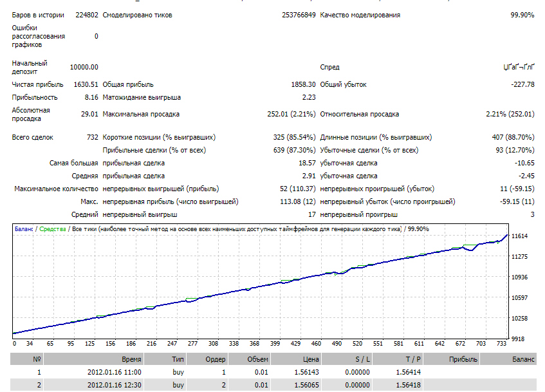Click the green 'Средства' legend label
545x392 pixels.
(x=53, y=229)
